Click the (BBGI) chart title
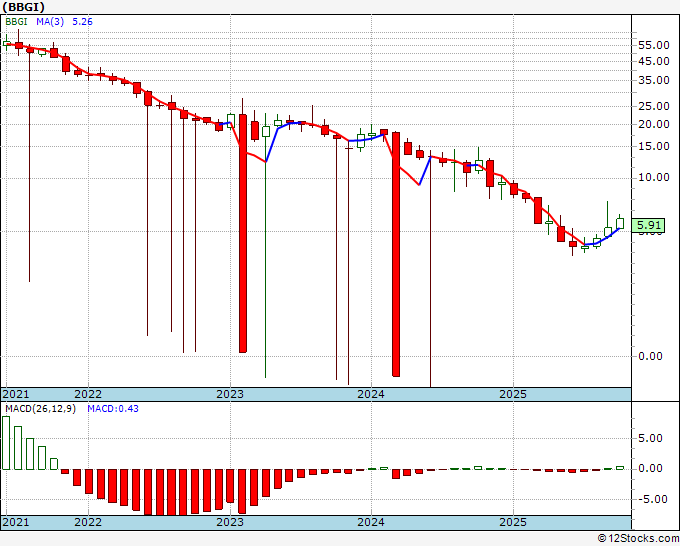Screen dimensions: 680x546 [x=24, y=7]
